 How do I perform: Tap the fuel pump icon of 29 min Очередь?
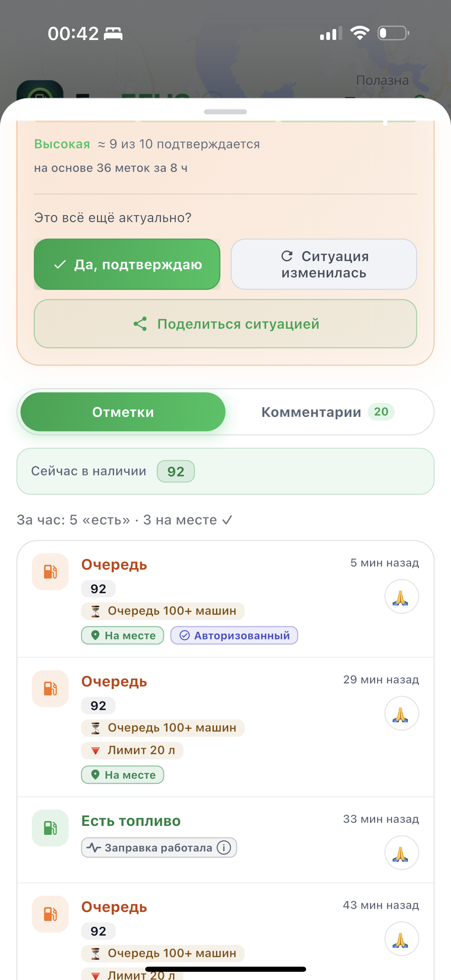coord(50,689)
